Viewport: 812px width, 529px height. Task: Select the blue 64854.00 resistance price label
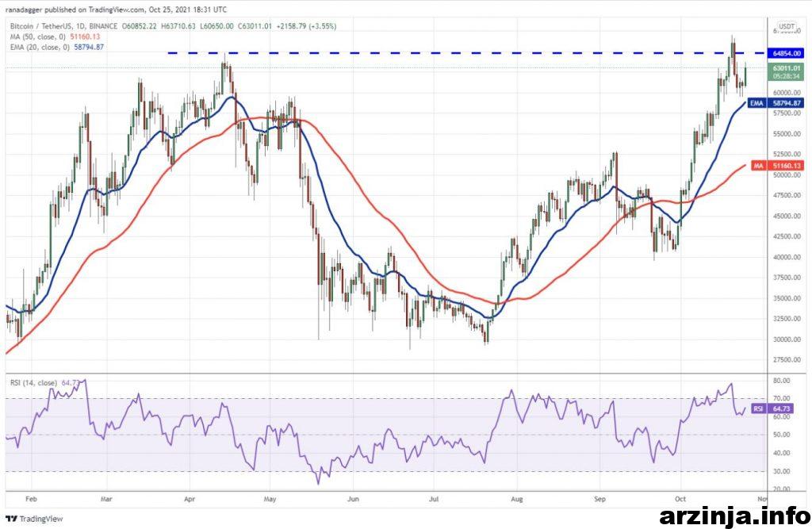point(787,53)
